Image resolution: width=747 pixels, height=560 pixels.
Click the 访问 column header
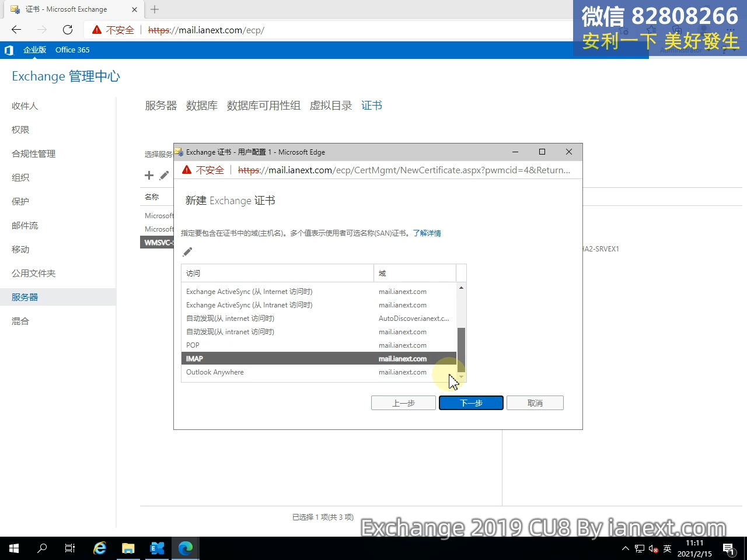tap(277, 273)
